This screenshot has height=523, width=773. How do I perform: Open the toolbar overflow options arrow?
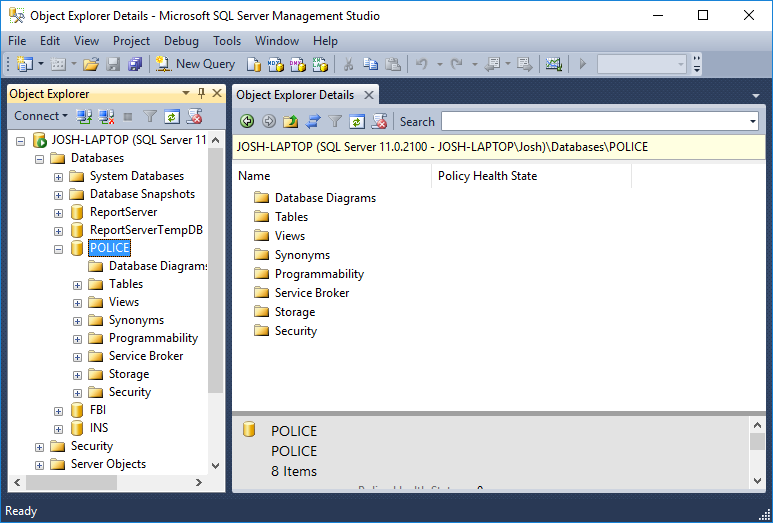click(697, 65)
